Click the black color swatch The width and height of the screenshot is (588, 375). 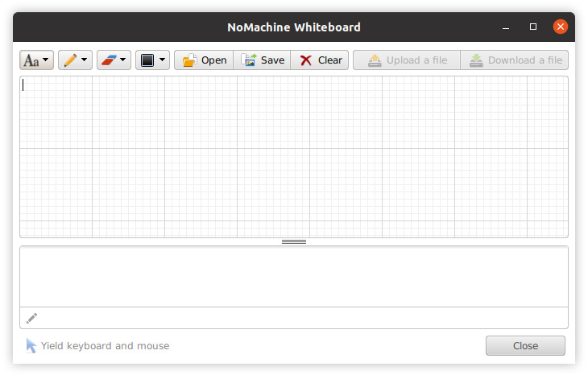point(147,60)
